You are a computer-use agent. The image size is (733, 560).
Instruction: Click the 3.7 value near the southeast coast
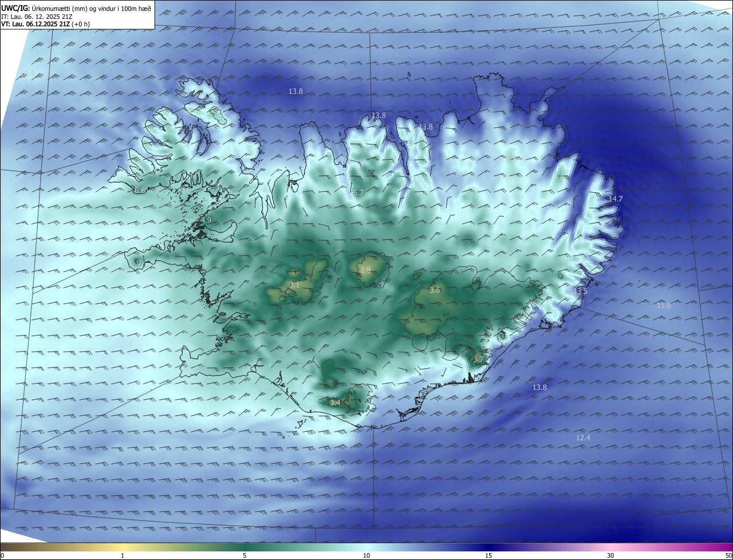pyautogui.click(x=479, y=360)
